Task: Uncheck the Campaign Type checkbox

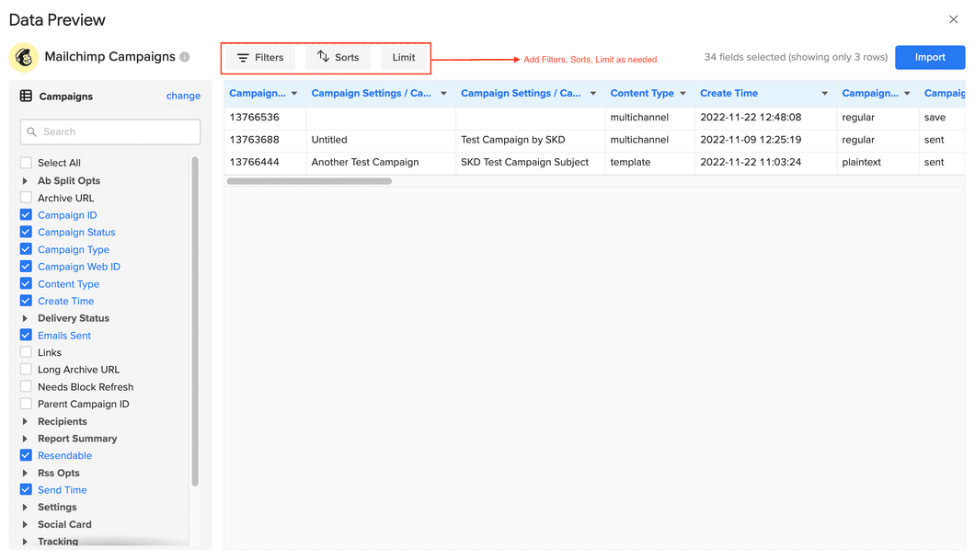Action: pyautogui.click(x=26, y=249)
